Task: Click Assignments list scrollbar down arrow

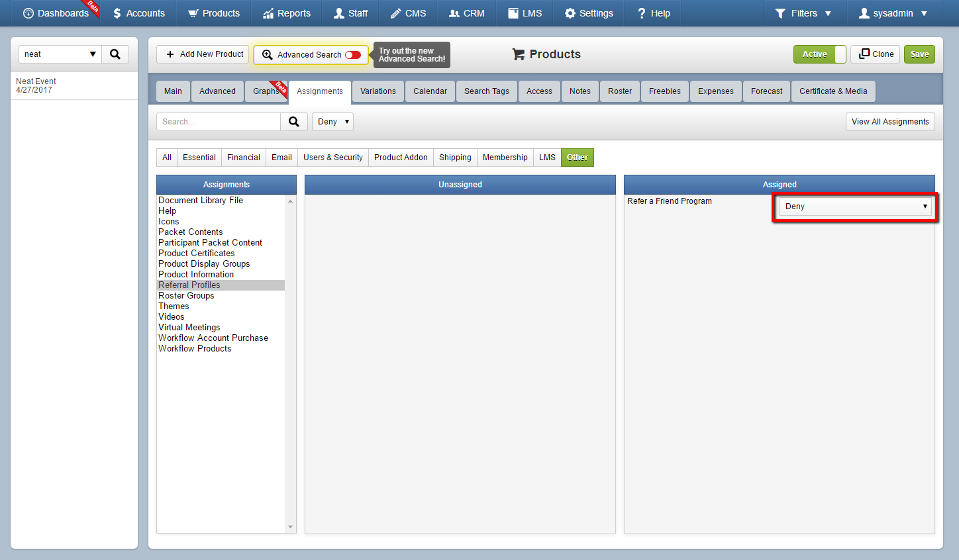Action: click(290, 528)
